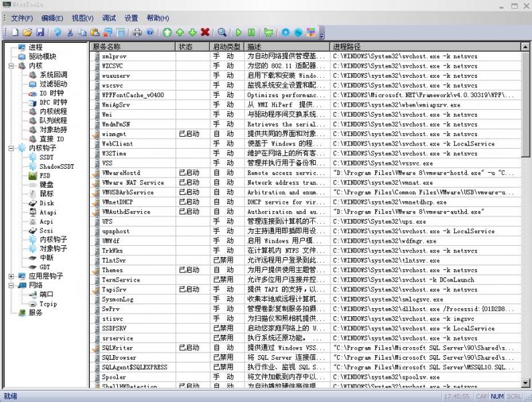This screenshot has height=402, width=532.
Task: Click the Print icon in the toolbar
Action: (x=137, y=33)
